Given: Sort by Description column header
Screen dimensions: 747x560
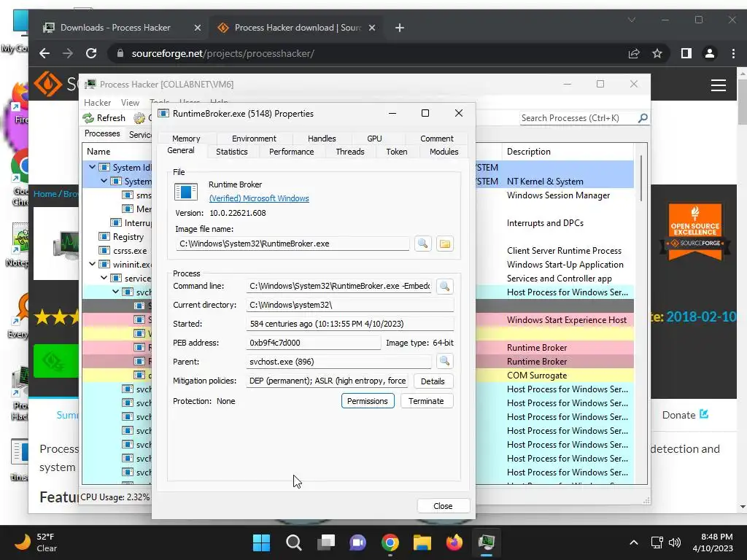Looking at the screenshot, I should coord(568,152).
